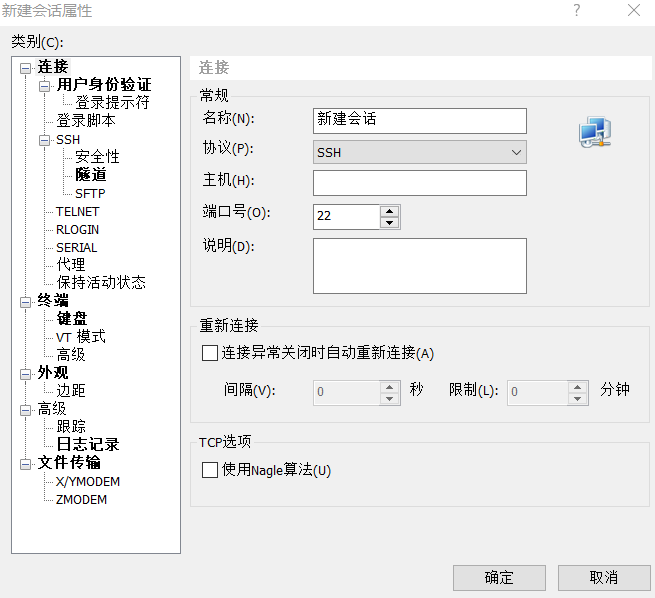Collapse the SSH tree node

44,140
